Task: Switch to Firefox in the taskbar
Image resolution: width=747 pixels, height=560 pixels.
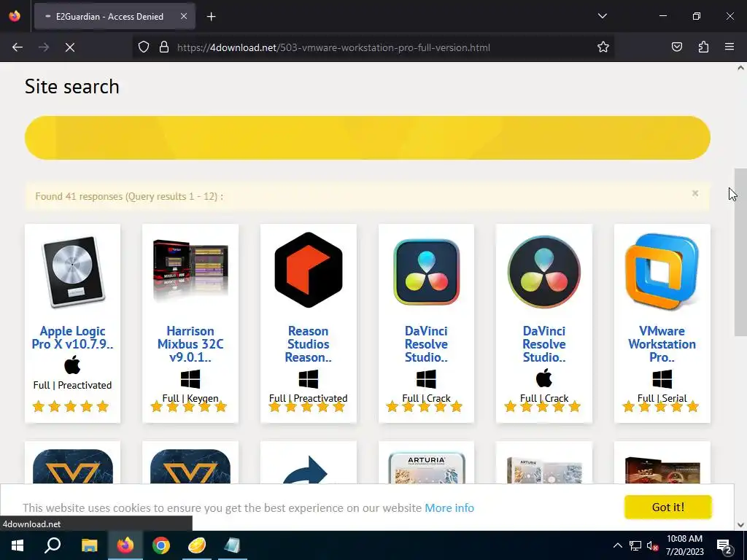Action: [125, 545]
